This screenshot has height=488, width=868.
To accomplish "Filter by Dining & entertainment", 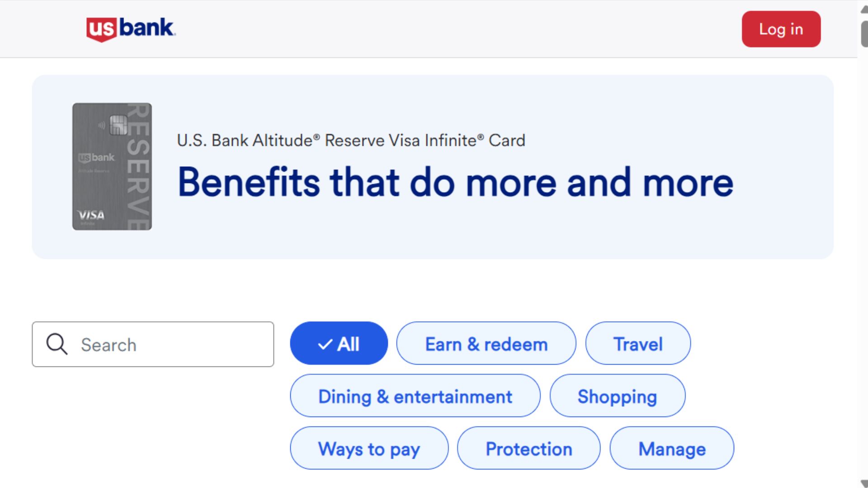I will 415,396.
